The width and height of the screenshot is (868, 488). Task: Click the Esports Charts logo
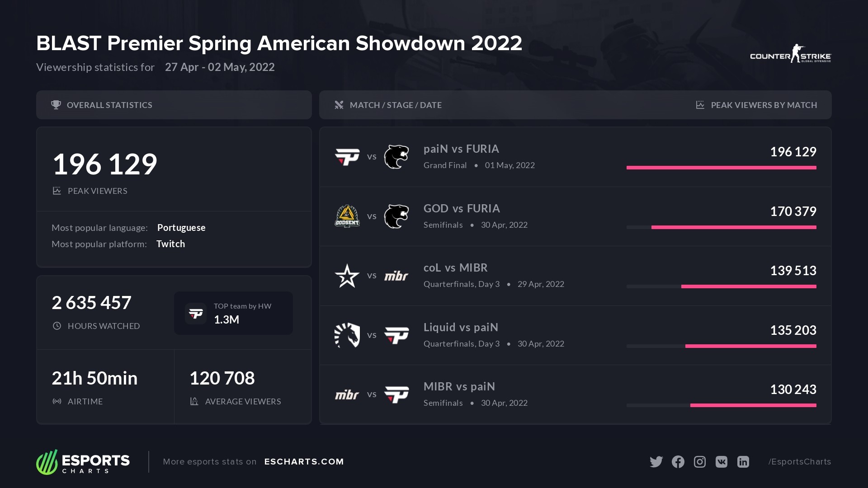(83, 462)
